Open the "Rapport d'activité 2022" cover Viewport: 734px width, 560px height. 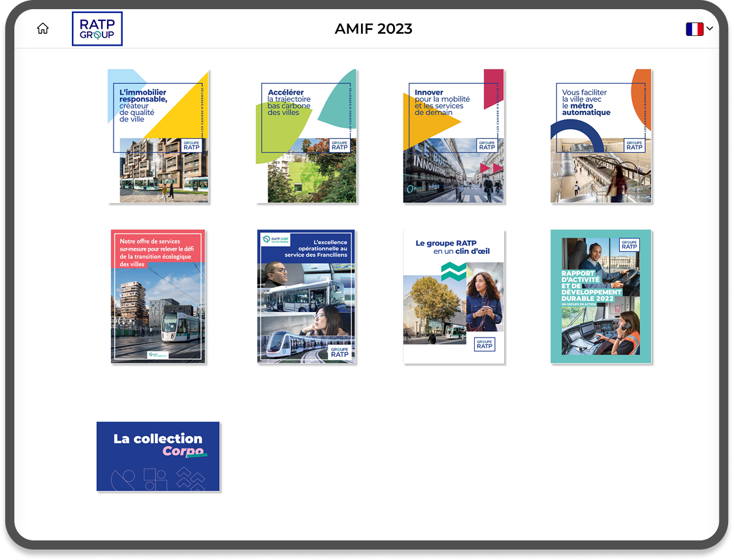click(601, 296)
